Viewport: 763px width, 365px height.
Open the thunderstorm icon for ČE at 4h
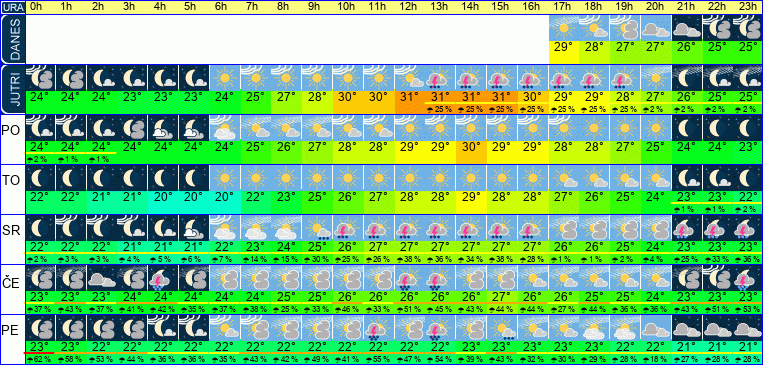point(163,278)
